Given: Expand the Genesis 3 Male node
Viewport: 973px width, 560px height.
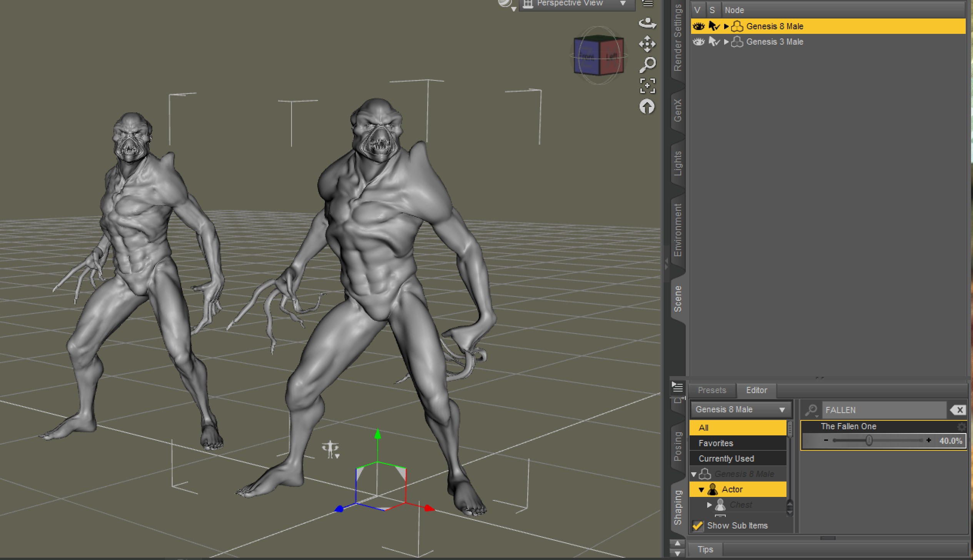Looking at the screenshot, I should [x=726, y=42].
